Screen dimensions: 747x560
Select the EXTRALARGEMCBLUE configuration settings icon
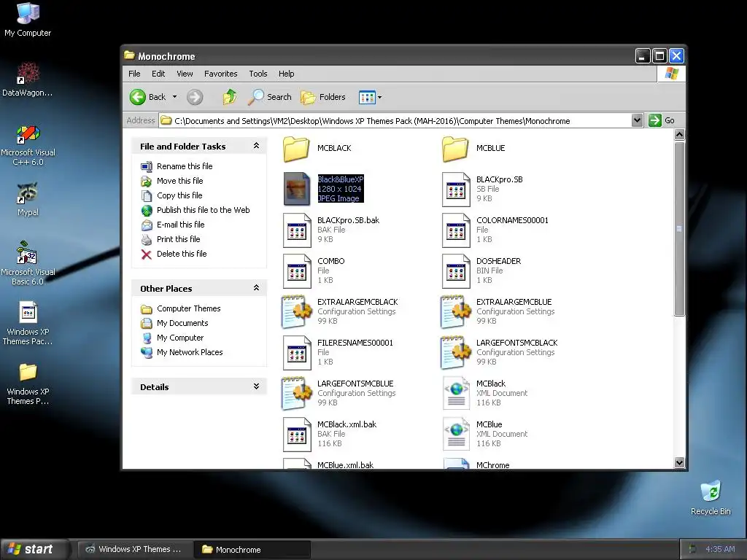[x=455, y=312]
